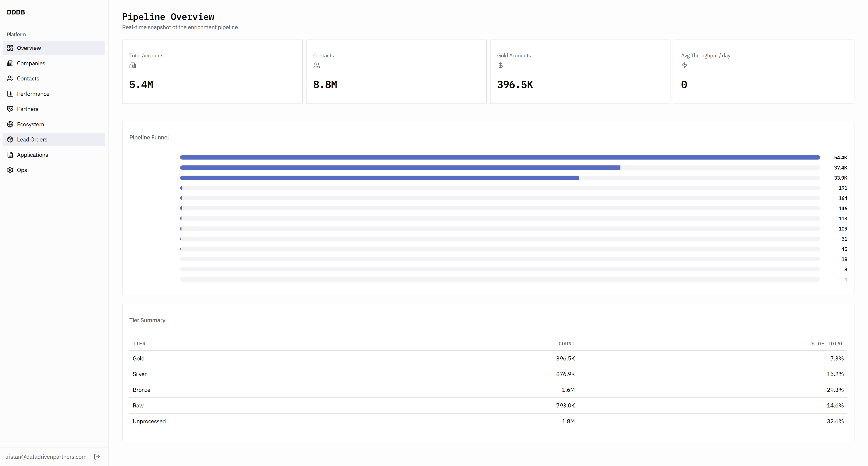Click the Contacts people icon in sidebar

tap(10, 78)
